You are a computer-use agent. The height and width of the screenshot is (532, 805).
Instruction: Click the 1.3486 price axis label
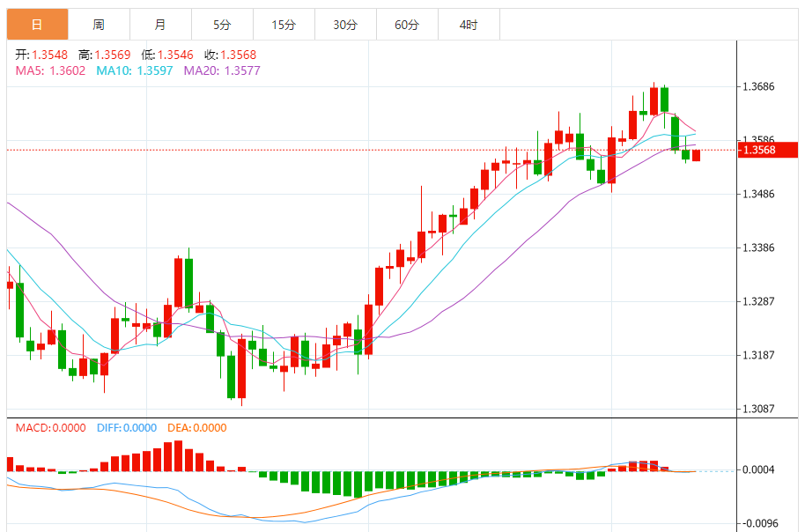pyautogui.click(x=758, y=194)
